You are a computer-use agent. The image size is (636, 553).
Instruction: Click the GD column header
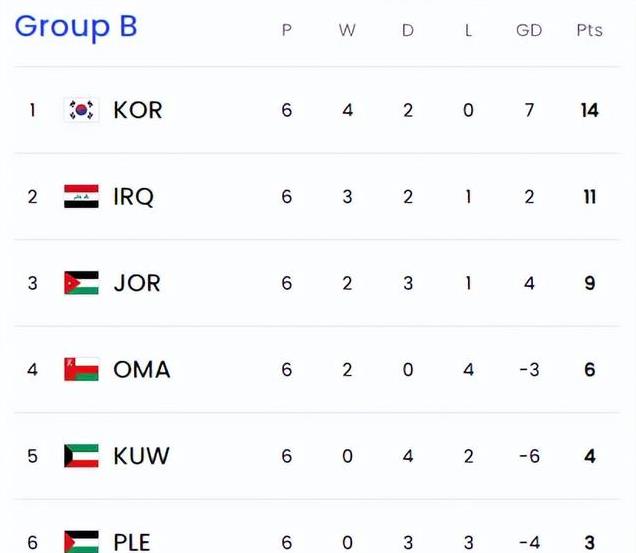click(x=529, y=30)
